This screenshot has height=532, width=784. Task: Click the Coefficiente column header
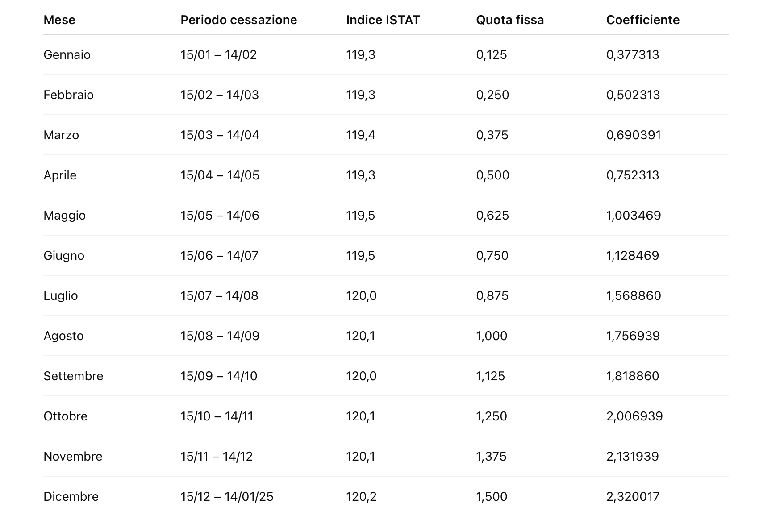pyautogui.click(x=642, y=20)
